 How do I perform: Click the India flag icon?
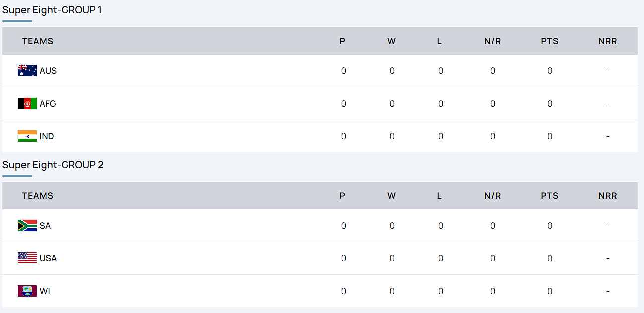pyautogui.click(x=27, y=136)
